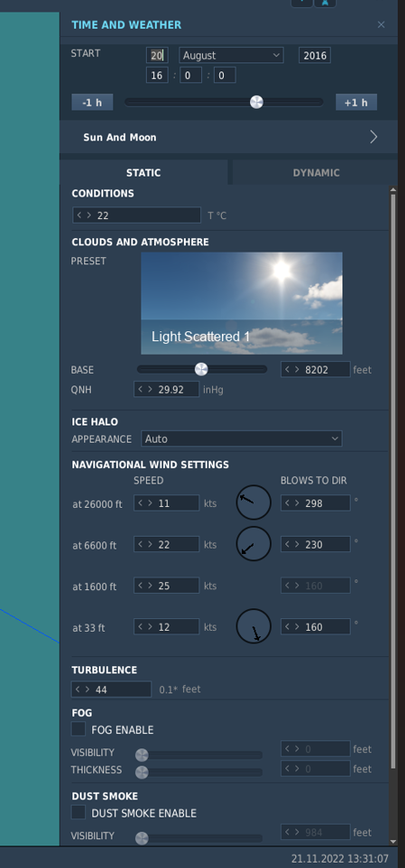Click the date and time in status bar

[340, 859]
